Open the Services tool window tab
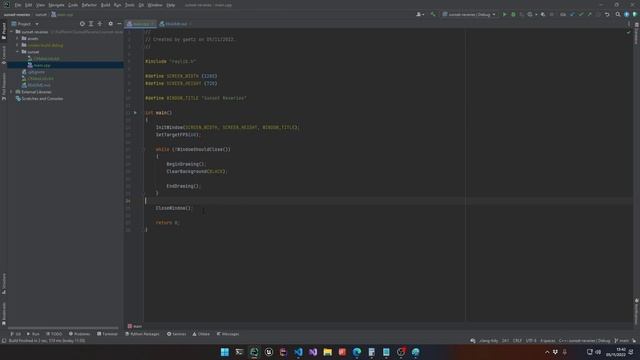640x360 pixels. (x=176, y=334)
